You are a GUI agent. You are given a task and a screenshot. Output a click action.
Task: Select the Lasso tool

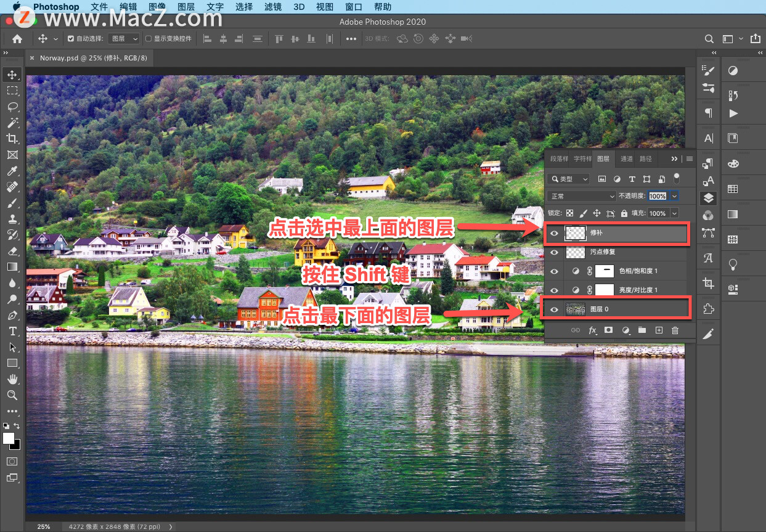pyautogui.click(x=12, y=107)
